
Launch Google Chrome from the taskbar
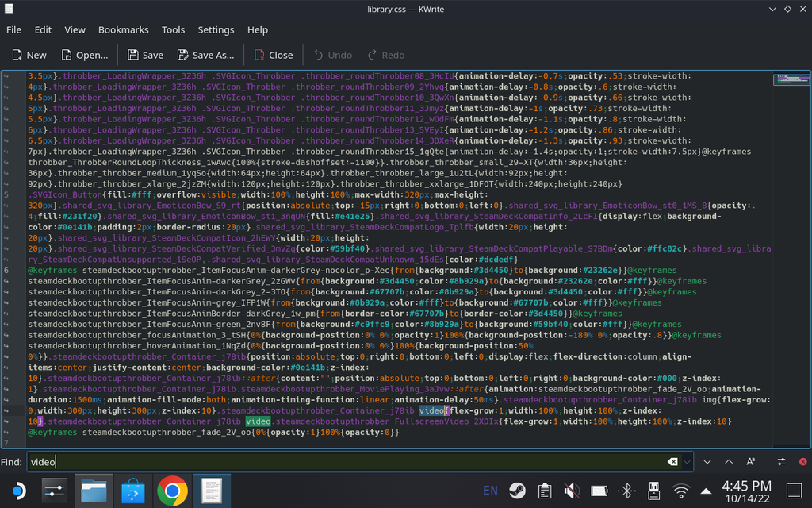[x=173, y=491]
